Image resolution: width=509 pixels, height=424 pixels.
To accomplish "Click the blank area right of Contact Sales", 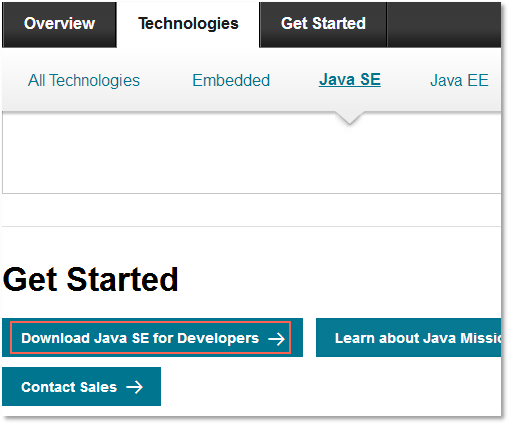I will (331, 387).
